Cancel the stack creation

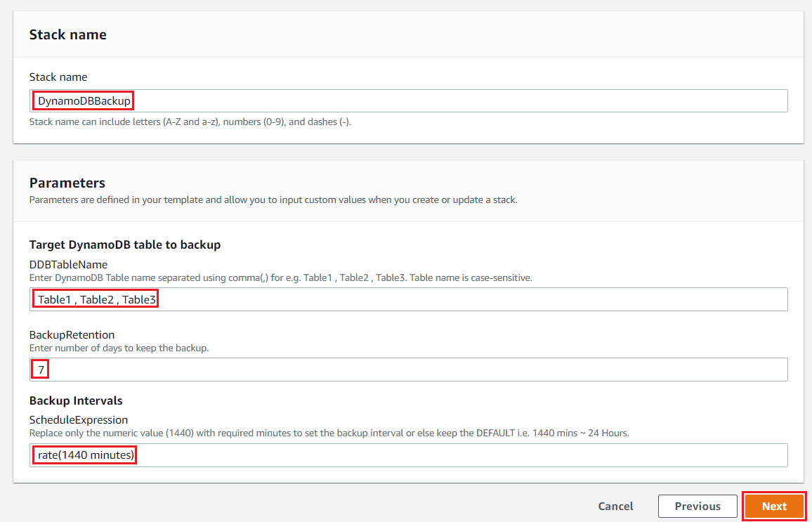[x=615, y=506]
